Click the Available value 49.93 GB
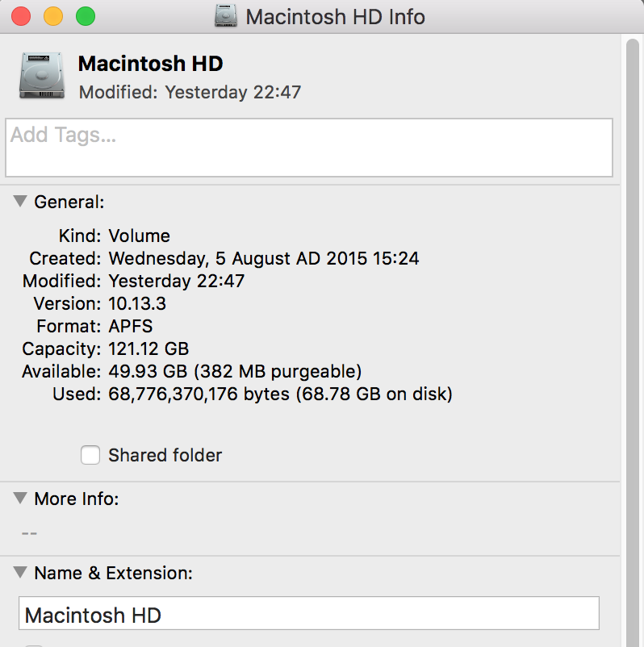This screenshot has width=644, height=647. (x=148, y=371)
